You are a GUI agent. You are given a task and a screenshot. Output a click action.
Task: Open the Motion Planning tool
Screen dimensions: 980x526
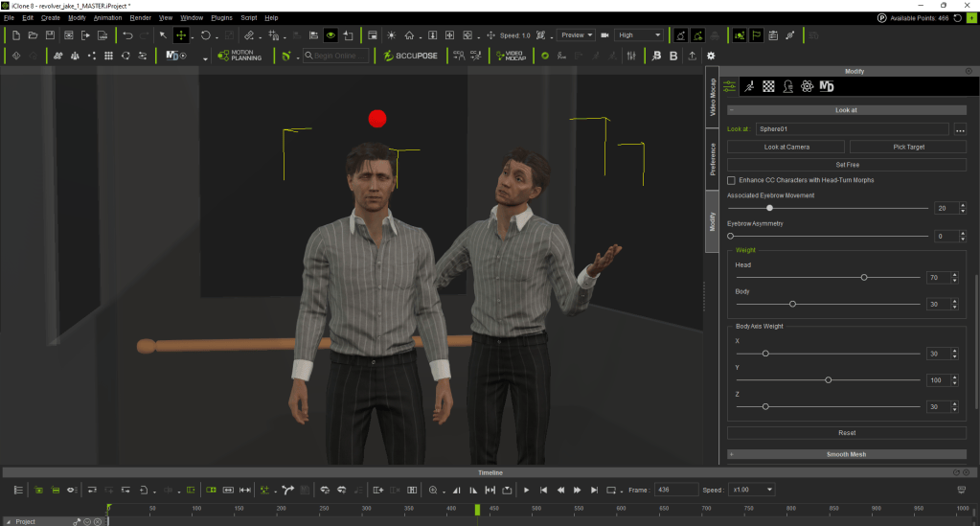[x=239, y=56]
